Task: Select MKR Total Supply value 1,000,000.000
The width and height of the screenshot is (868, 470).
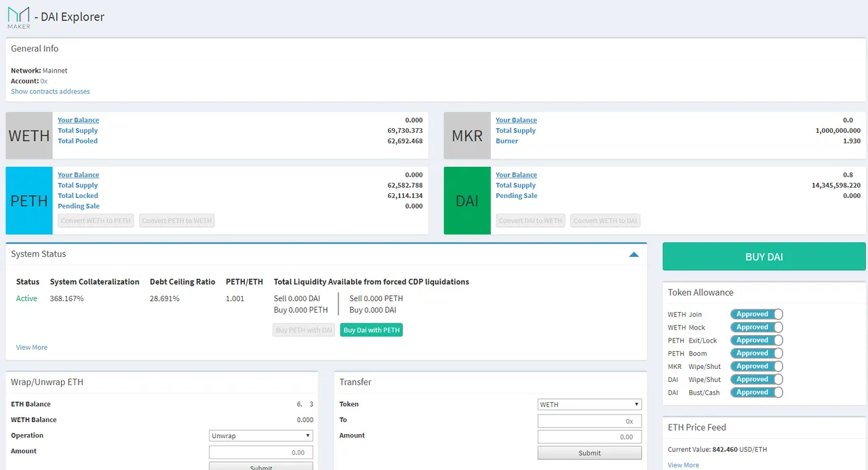Action: coord(838,131)
